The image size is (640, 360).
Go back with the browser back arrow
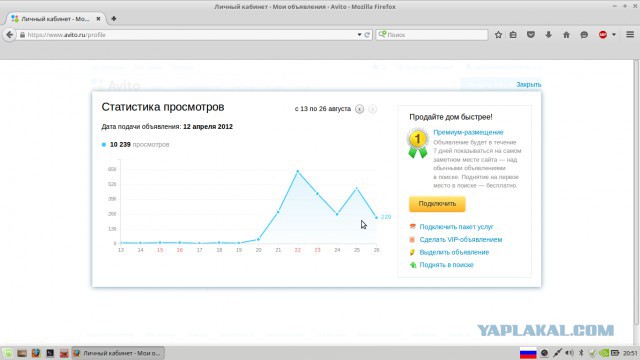[9, 35]
